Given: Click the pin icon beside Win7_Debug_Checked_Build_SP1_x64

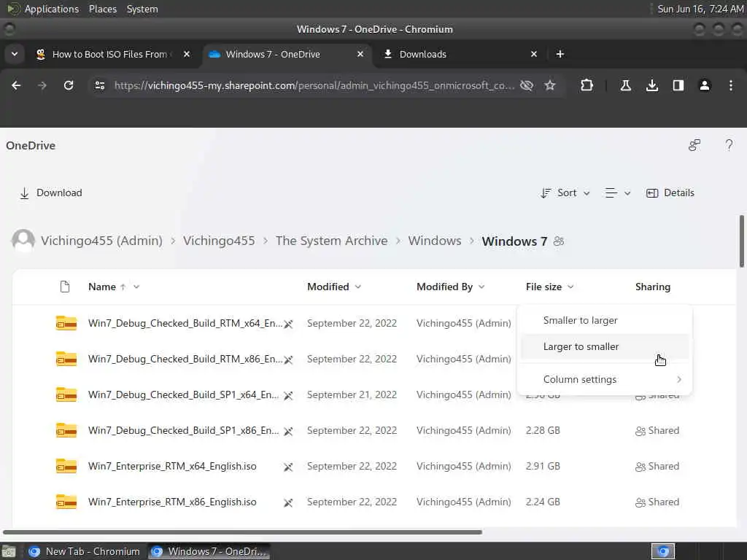Looking at the screenshot, I should coord(288,396).
